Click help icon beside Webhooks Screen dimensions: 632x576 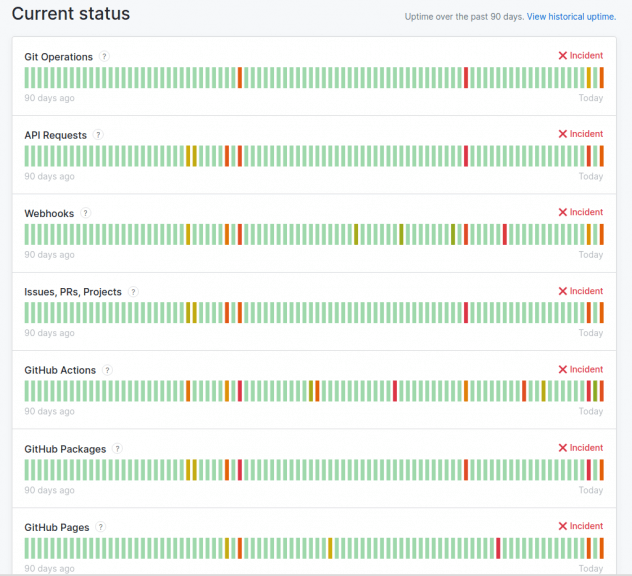(x=85, y=213)
